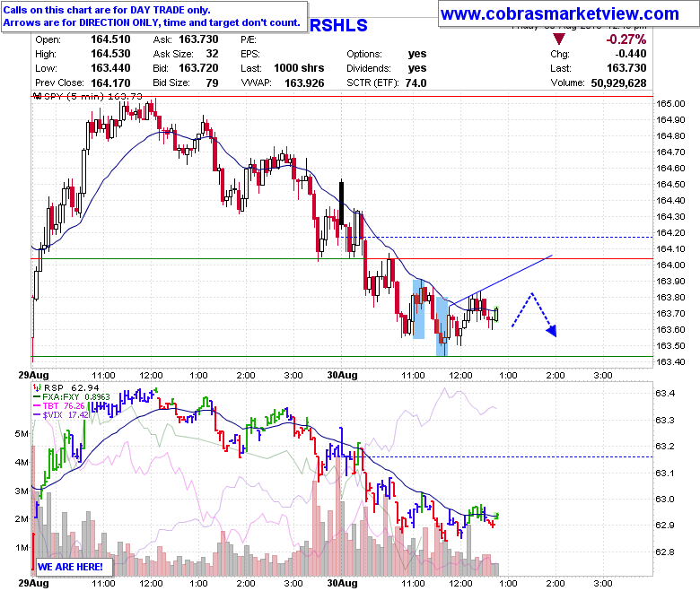The image size is (700, 591).
Task: Click the 164.50 price axis label
Action: pyautogui.click(x=670, y=184)
